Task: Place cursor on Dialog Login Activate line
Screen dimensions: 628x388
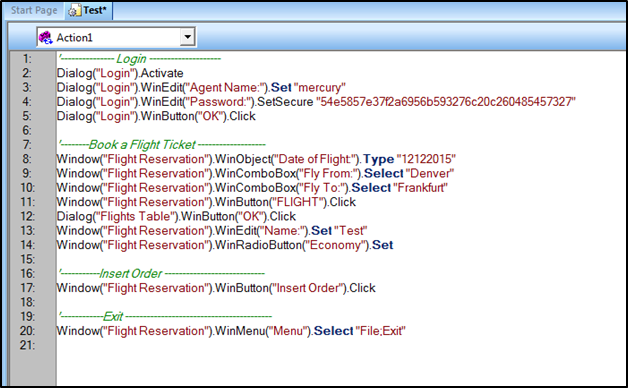Action: (120, 73)
